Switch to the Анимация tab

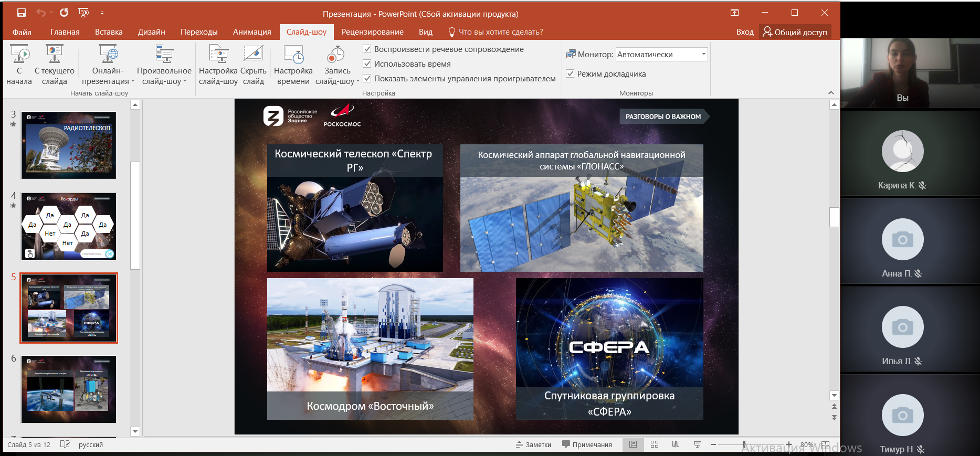click(252, 32)
